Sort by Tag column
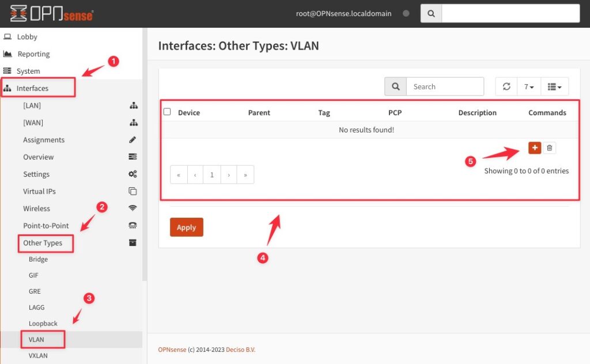Screen dimensions: 590x364 coord(324,113)
